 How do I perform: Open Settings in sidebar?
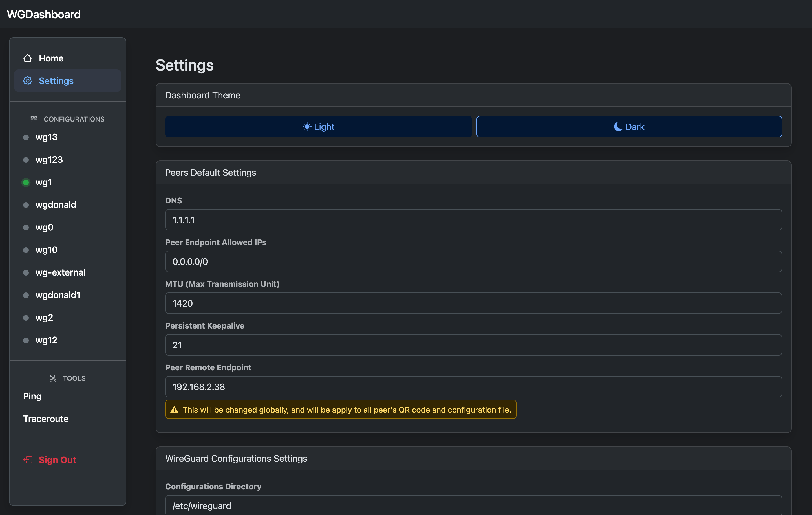pos(67,81)
